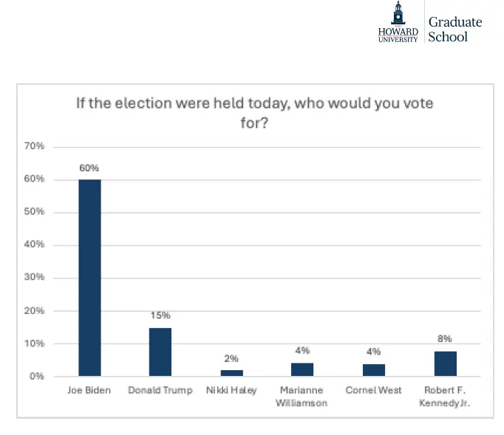Click the 60% data label
This screenshot has width=504, height=435.
coord(89,168)
